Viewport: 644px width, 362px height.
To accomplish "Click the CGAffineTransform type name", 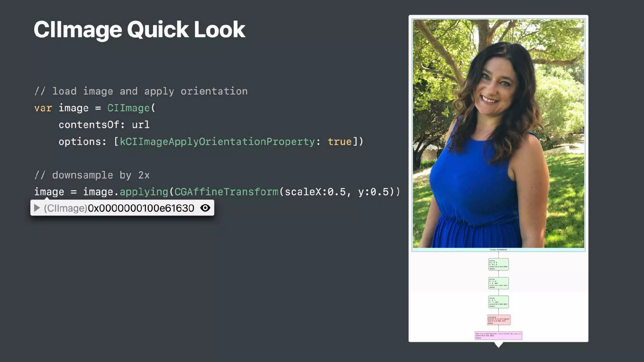I will [x=226, y=192].
